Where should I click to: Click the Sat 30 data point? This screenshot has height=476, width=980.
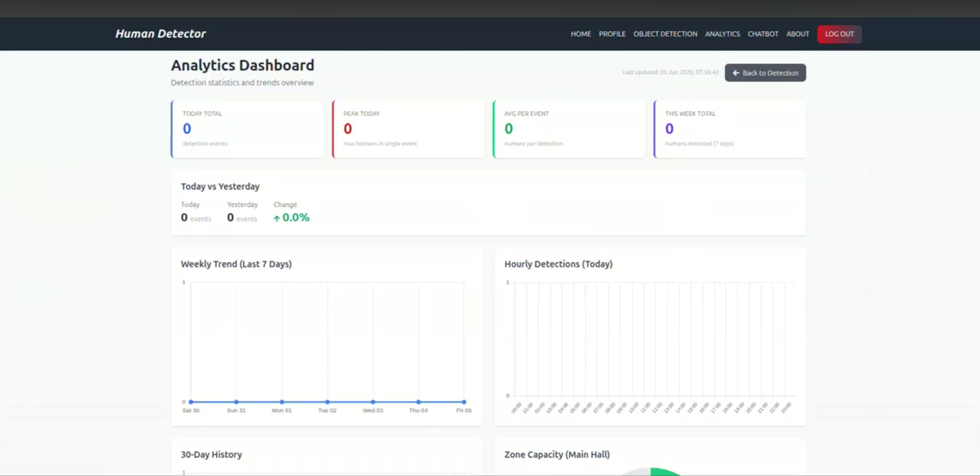tap(191, 402)
